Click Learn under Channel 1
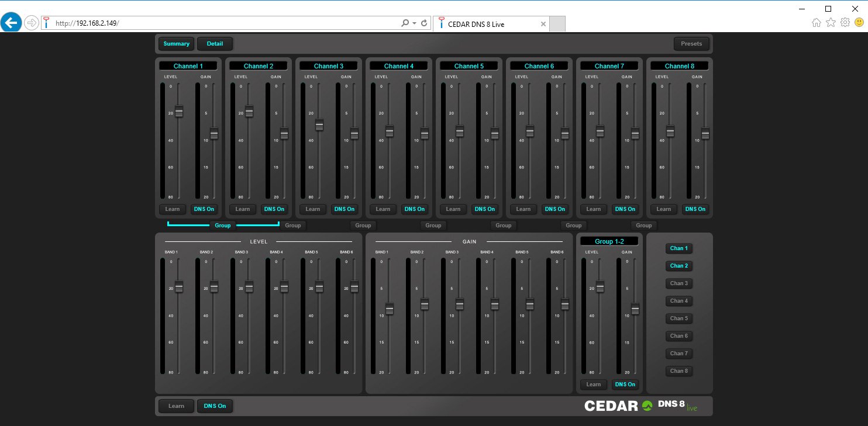The image size is (868, 426). click(173, 209)
